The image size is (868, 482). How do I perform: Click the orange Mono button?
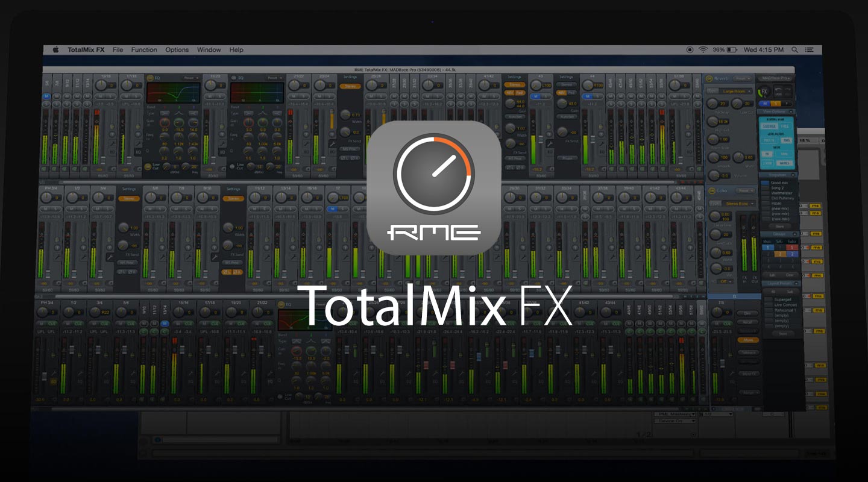(748, 340)
